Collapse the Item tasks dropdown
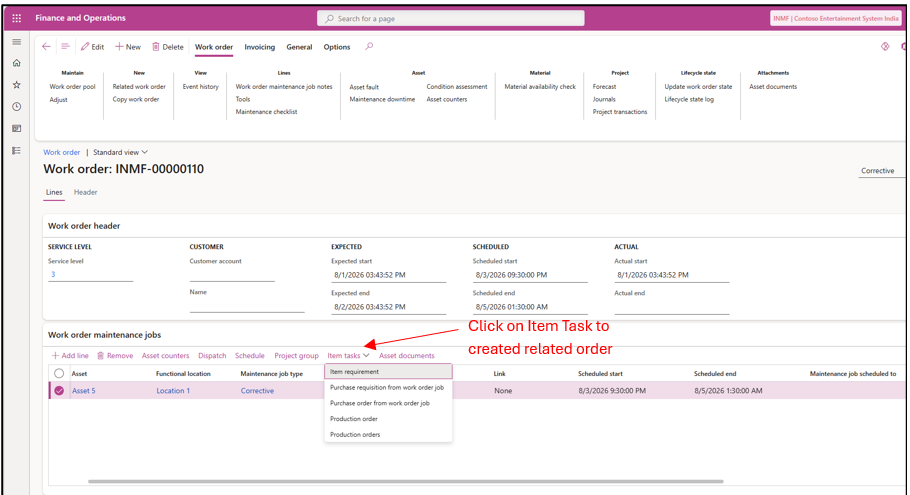The height and width of the screenshot is (495, 910). click(348, 355)
